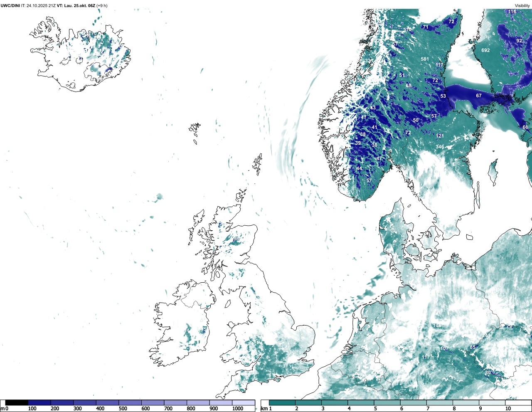The image size is (532, 412).
Task: Click the '51' value over central Scandinavia
Action: click(x=402, y=75)
